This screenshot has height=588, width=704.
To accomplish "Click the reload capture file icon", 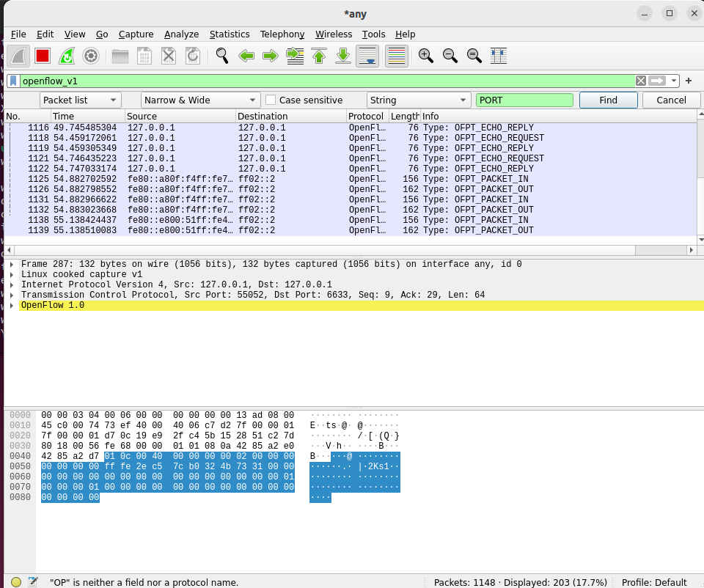I will 193,56.
